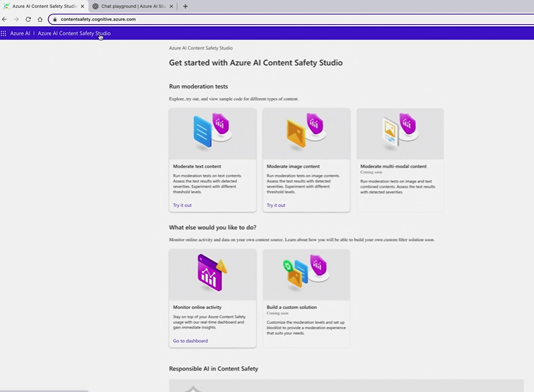Click the Monitor online activity illustration
This screenshot has width=534, height=392.
coord(212,274)
